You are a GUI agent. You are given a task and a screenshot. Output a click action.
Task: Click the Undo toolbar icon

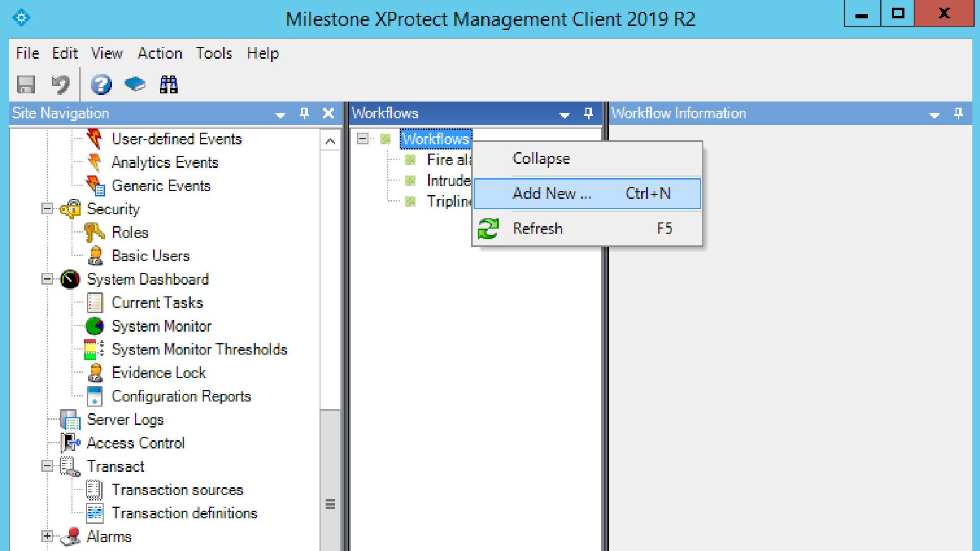point(61,84)
